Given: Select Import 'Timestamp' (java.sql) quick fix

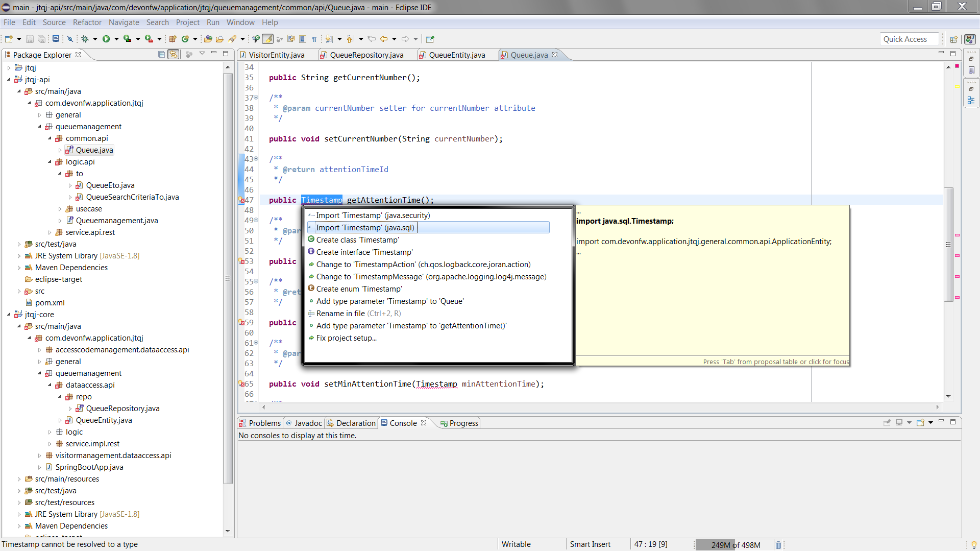Looking at the screenshot, I should [x=365, y=228].
